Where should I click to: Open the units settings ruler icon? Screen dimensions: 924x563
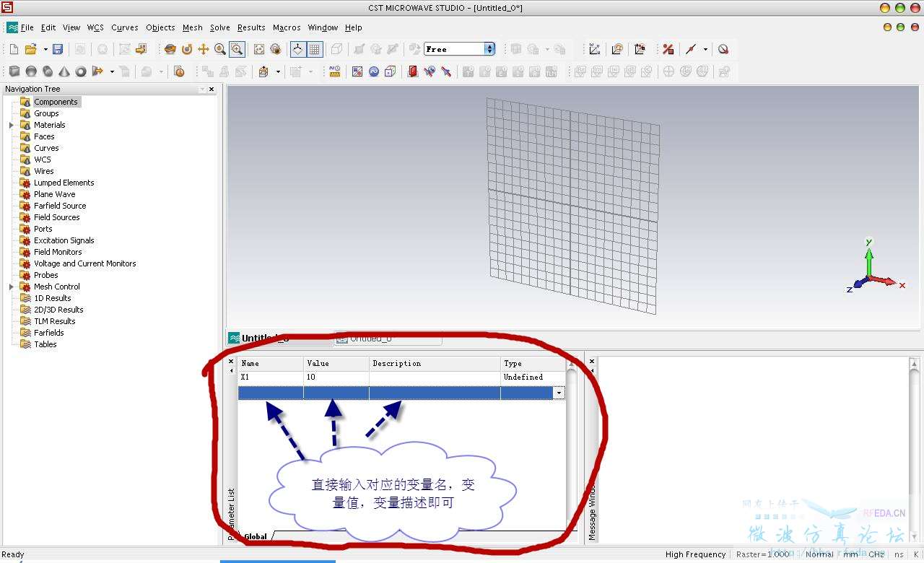pos(334,71)
